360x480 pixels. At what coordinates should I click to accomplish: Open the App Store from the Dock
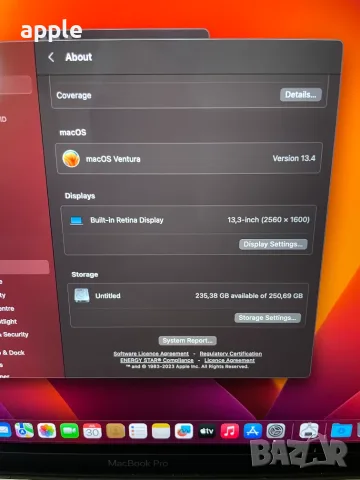pos(253,431)
